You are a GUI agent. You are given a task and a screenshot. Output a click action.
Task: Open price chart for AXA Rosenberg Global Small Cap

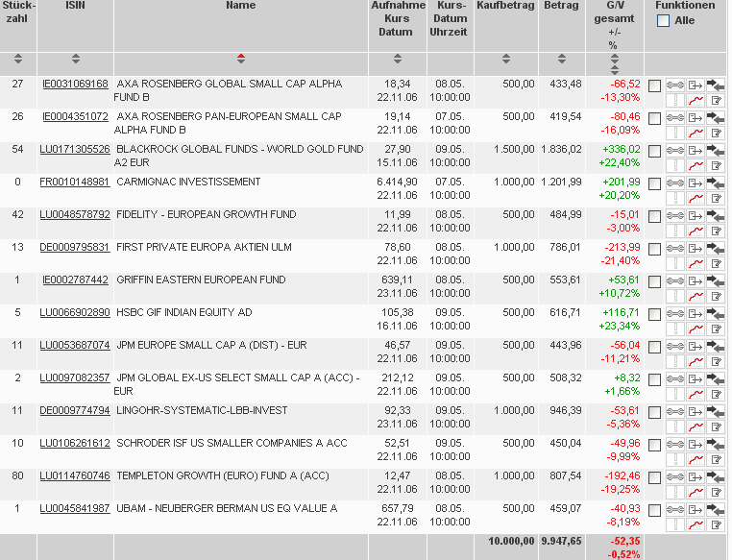tap(695, 99)
